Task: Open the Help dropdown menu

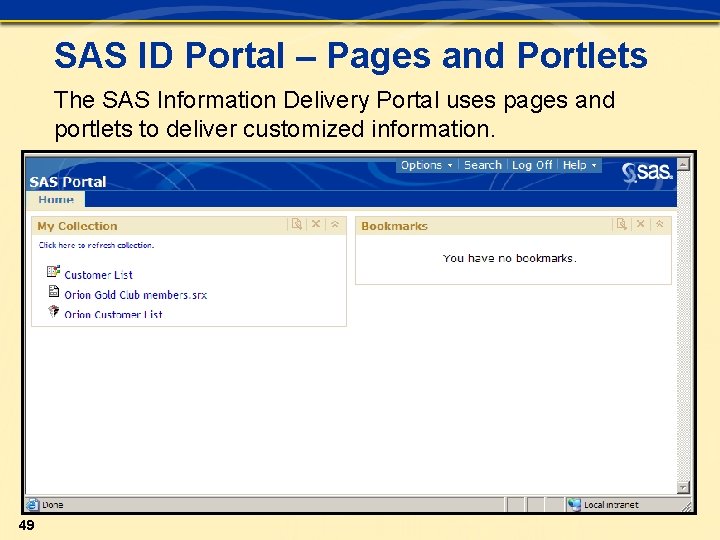Action: pos(579,165)
